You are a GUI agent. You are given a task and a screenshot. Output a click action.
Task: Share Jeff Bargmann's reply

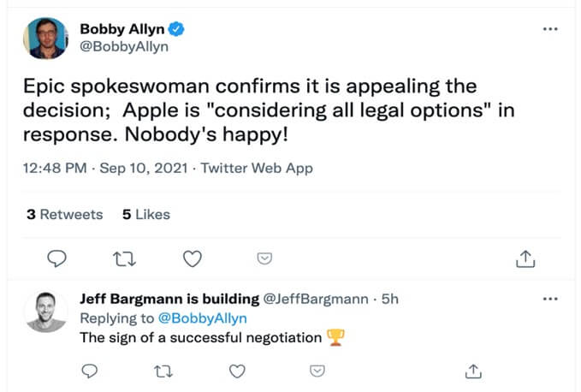473,371
